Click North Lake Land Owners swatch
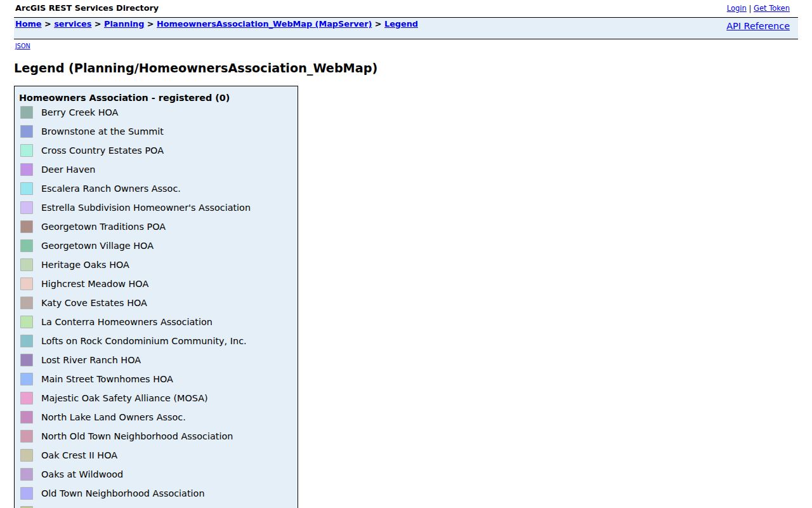This screenshot has height=508, width=812. tap(27, 417)
